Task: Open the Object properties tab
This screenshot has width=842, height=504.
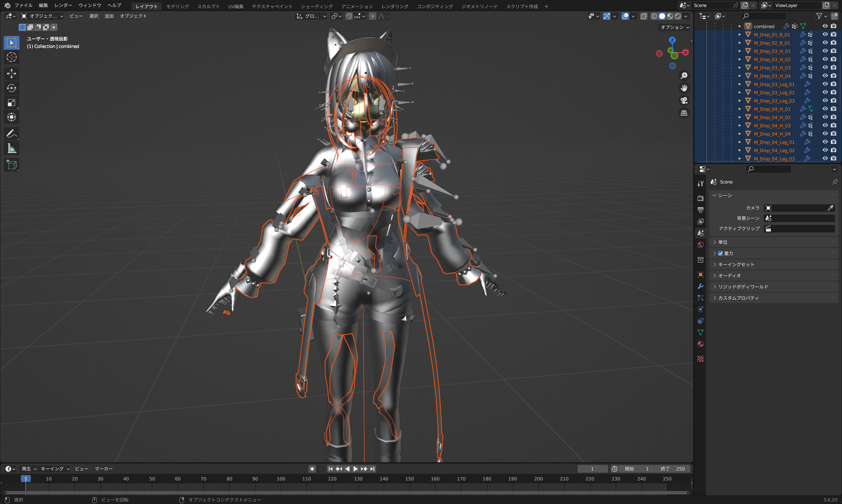Action: tap(701, 275)
